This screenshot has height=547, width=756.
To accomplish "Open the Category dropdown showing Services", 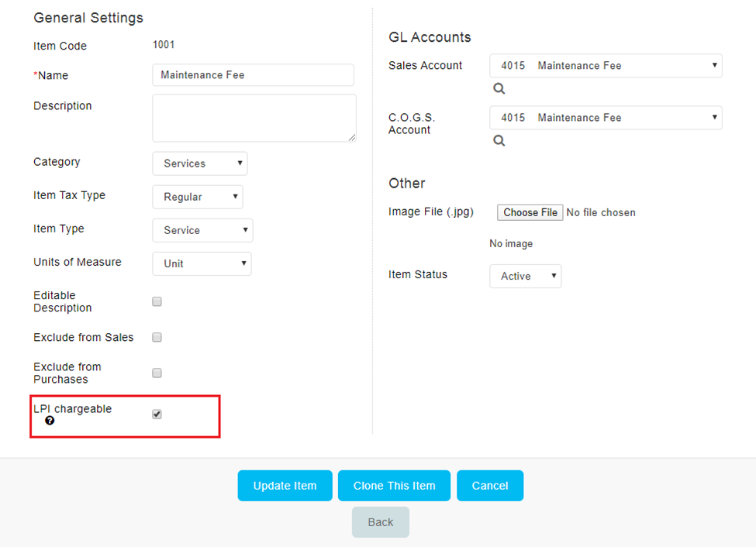I will (x=200, y=163).
